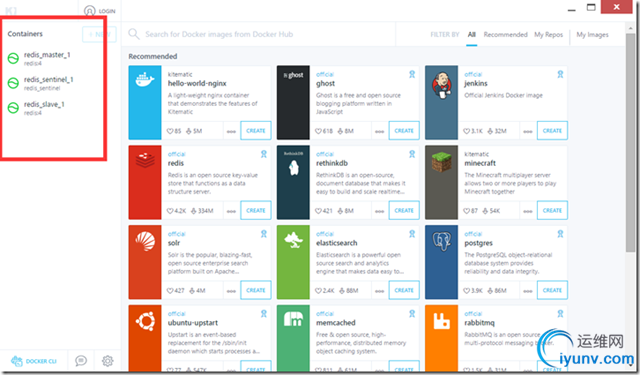640x375 pixels.
Task: Open more options for rethinkdb image
Action: [x=380, y=211]
